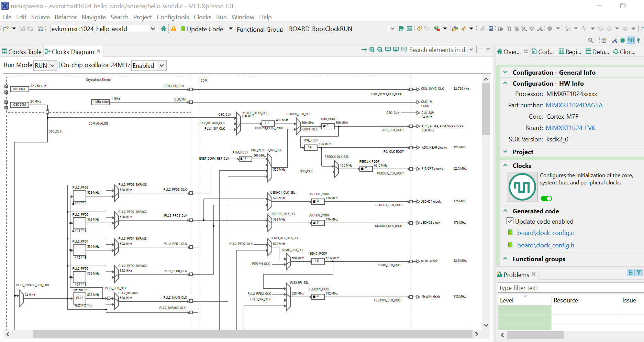The width and height of the screenshot is (644, 342).
Task: Open the Pins tool chip icon
Action: coord(622,40)
